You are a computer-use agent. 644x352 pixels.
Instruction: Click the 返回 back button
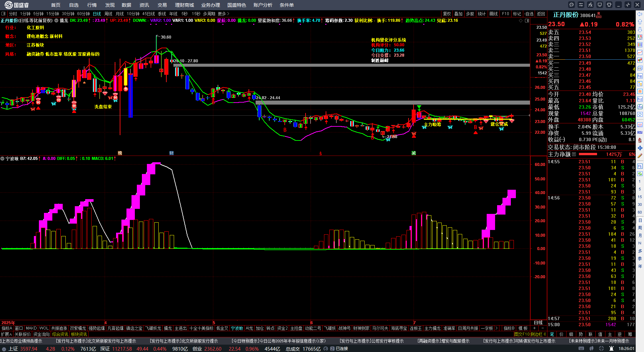click(541, 14)
